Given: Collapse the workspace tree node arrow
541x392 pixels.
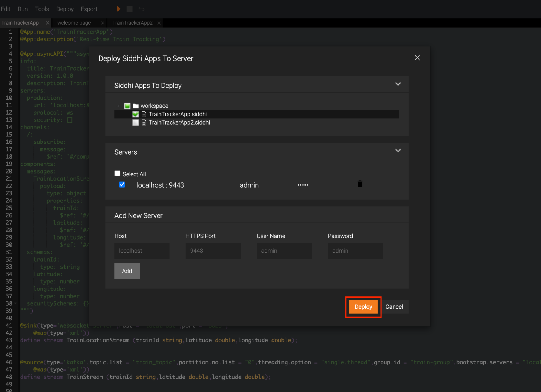Looking at the screenshot, I should coord(119,106).
